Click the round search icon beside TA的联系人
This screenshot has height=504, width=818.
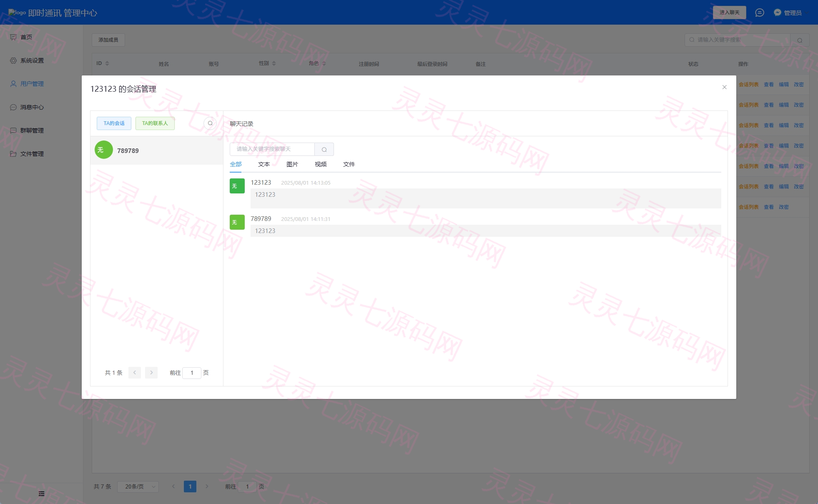click(210, 123)
